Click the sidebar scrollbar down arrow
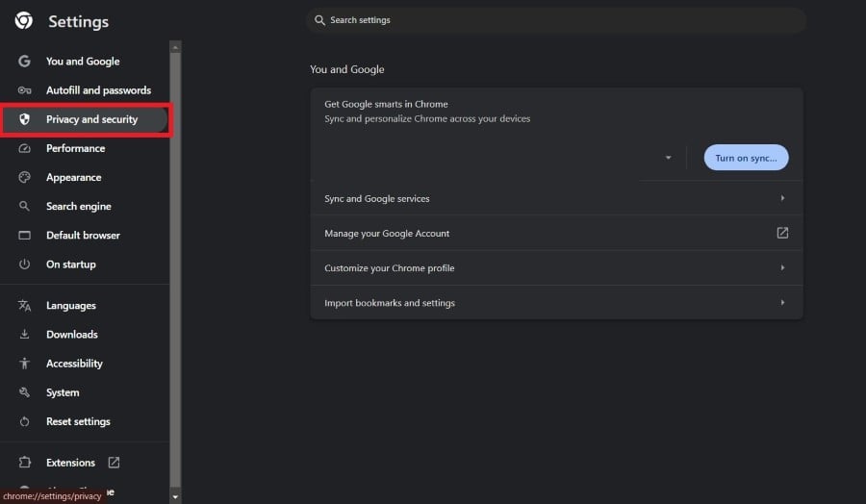 point(175,497)
